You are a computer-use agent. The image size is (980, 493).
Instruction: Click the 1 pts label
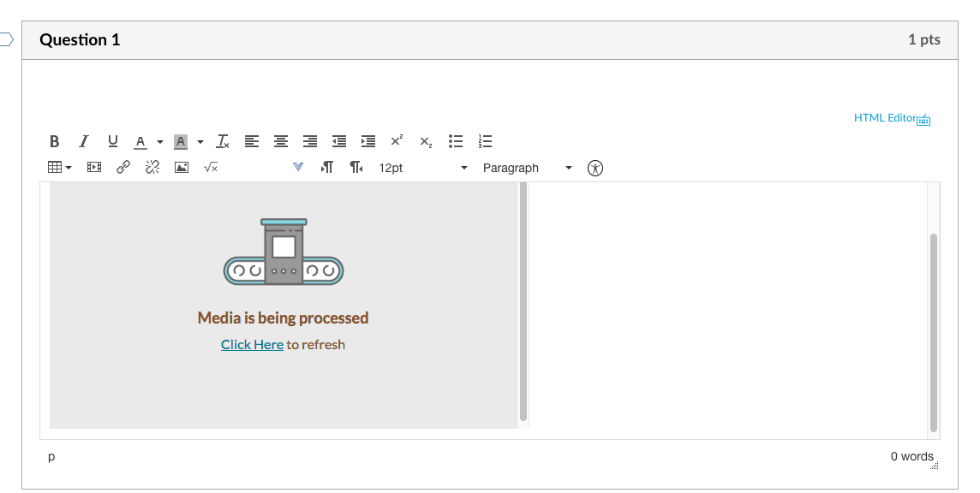pyautogui.click(x=923, y=39)
